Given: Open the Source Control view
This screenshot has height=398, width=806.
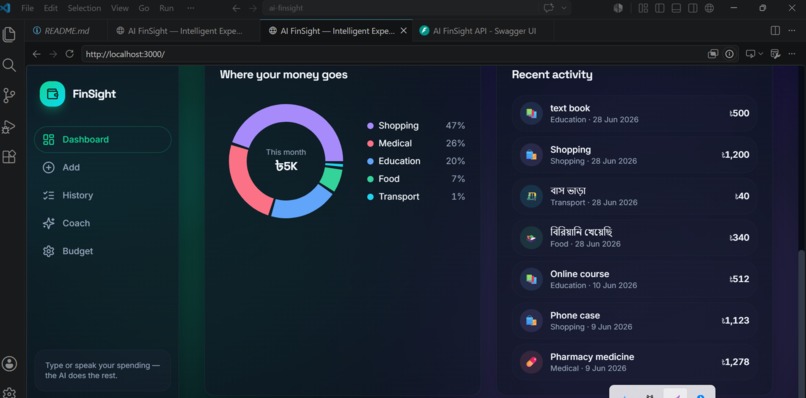Looking at the screenshot, I should coord(9,96).
